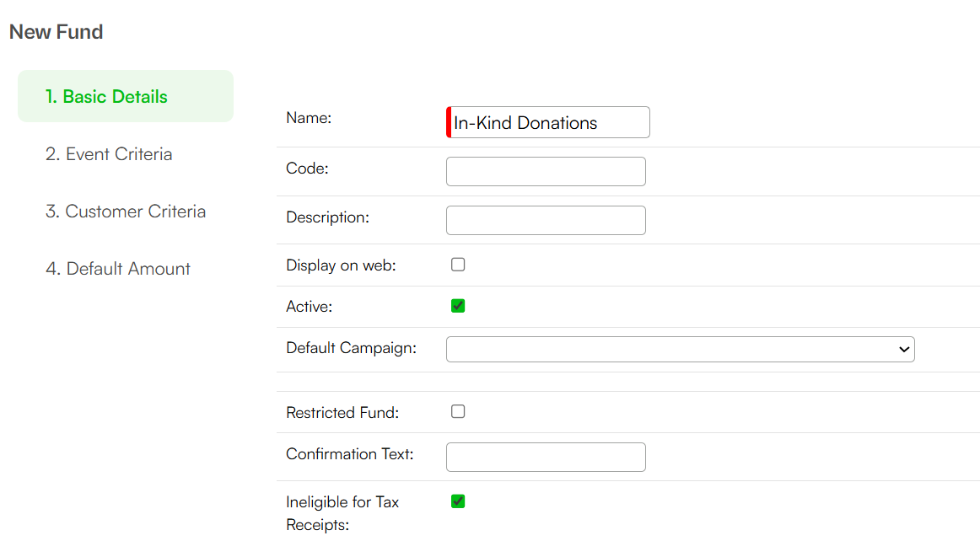
Task: Click the "Display on web:" label
Action: [342, 265]
